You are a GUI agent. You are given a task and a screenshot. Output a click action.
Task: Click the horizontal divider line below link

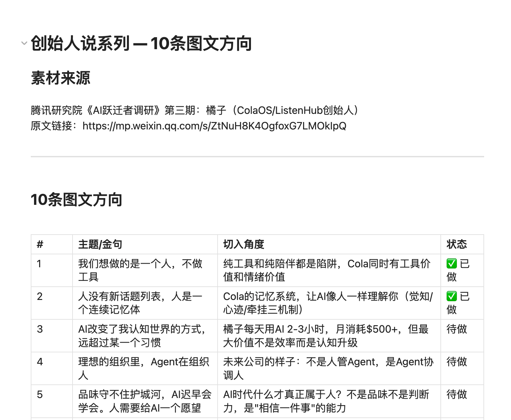257,157
